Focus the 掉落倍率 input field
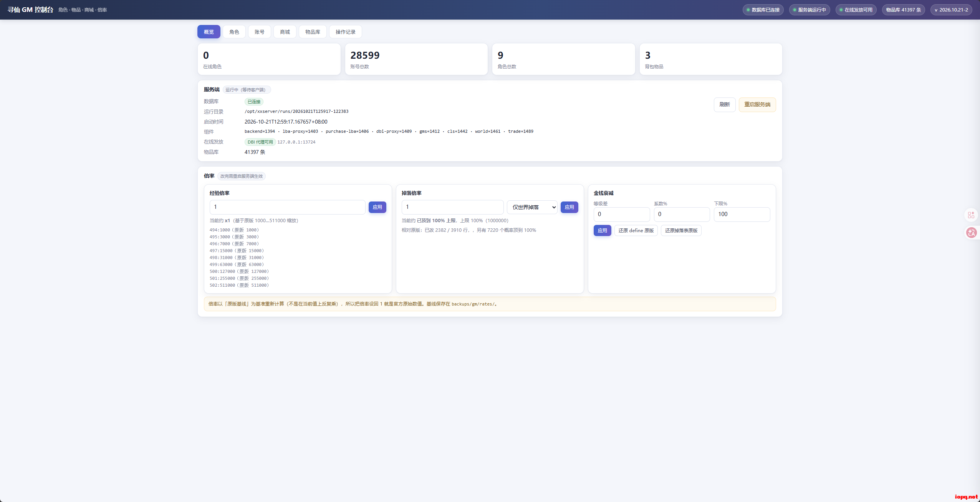The height and width of the screenshot is (502, 980). tap(452, 207)
